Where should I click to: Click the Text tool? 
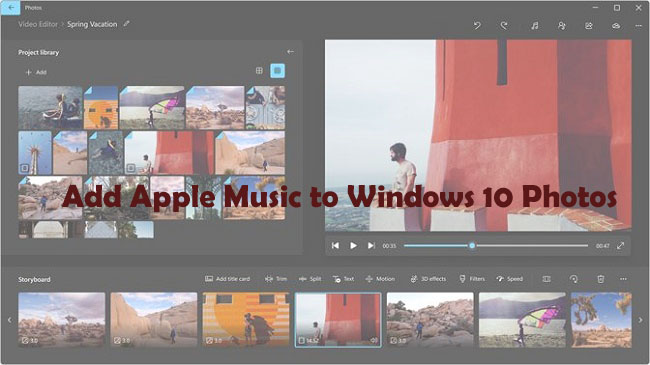point(343,279)
